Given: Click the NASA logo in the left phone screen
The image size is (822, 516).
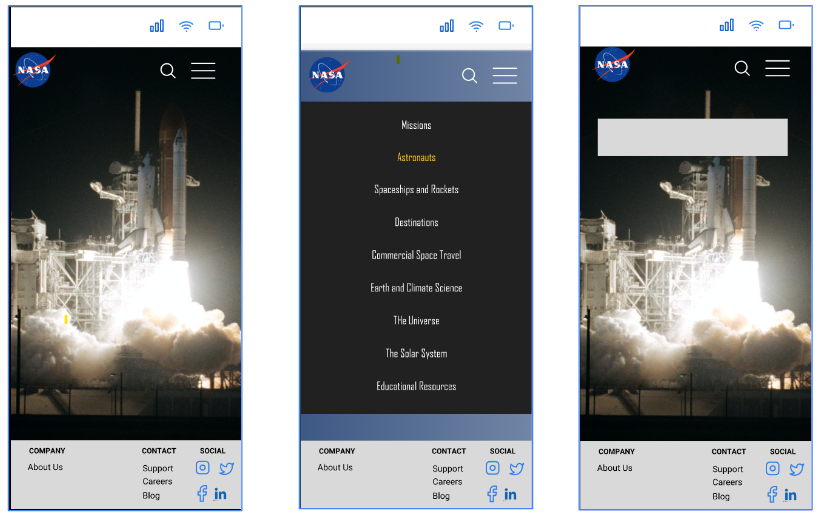Looking at the screenshot, I should 34,70.
